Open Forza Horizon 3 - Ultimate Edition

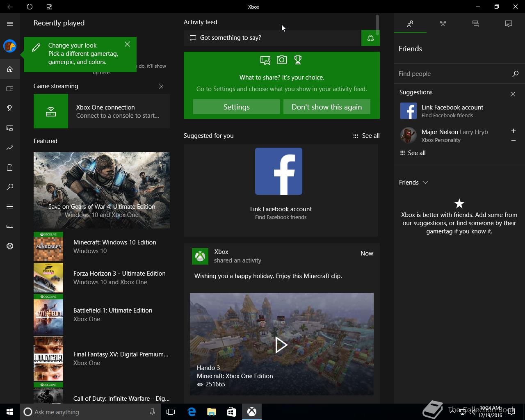[x=102, y=278]
